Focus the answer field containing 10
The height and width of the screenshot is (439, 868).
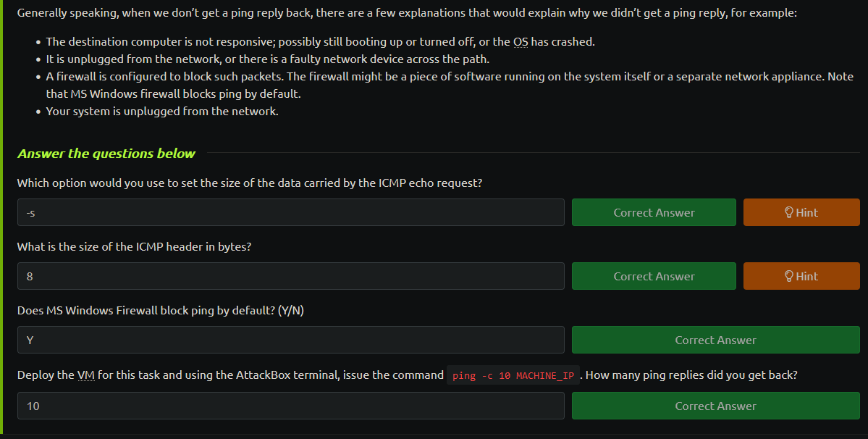290,406
